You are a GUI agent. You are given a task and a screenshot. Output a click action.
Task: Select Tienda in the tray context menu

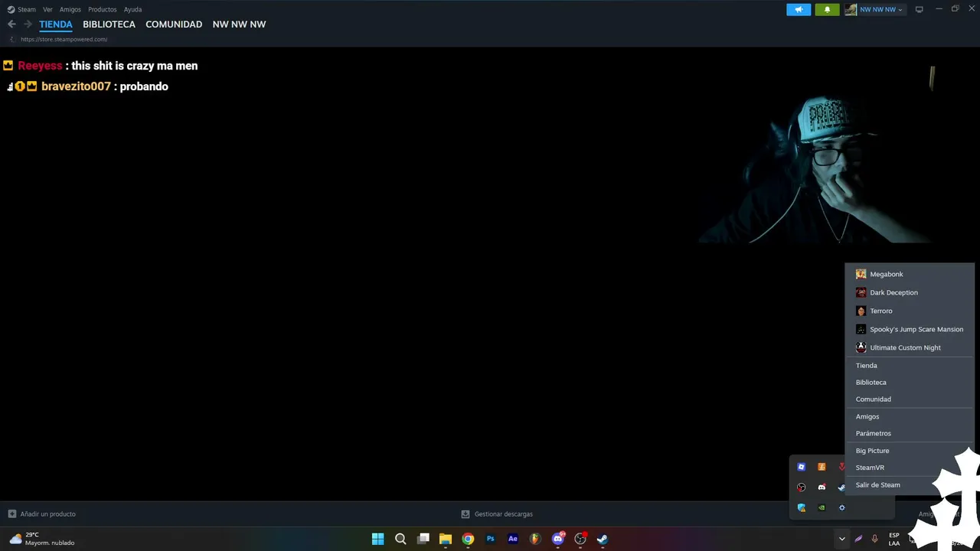pyautogui.click(x=910, y=365)
